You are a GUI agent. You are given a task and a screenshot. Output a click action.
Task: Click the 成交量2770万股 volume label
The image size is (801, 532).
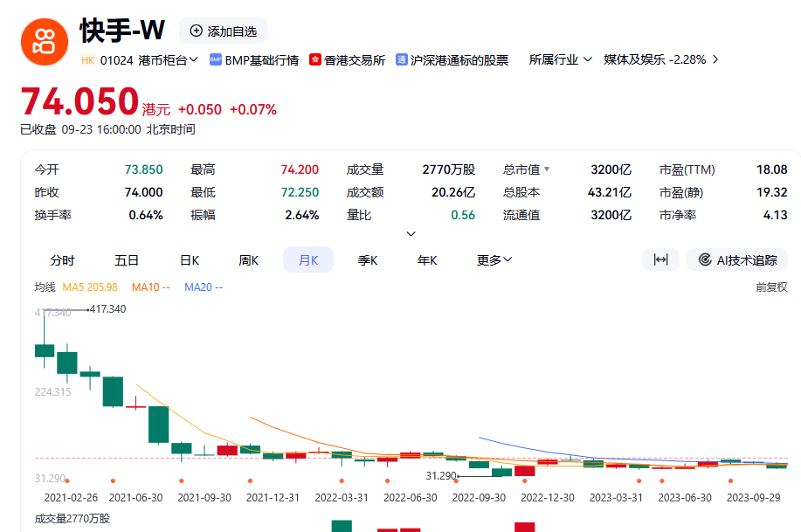pos(72,519)
